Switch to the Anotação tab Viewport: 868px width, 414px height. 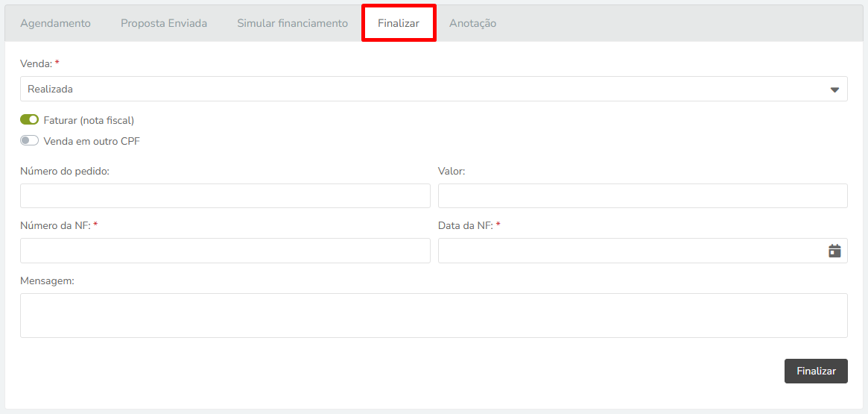[473, 23]
